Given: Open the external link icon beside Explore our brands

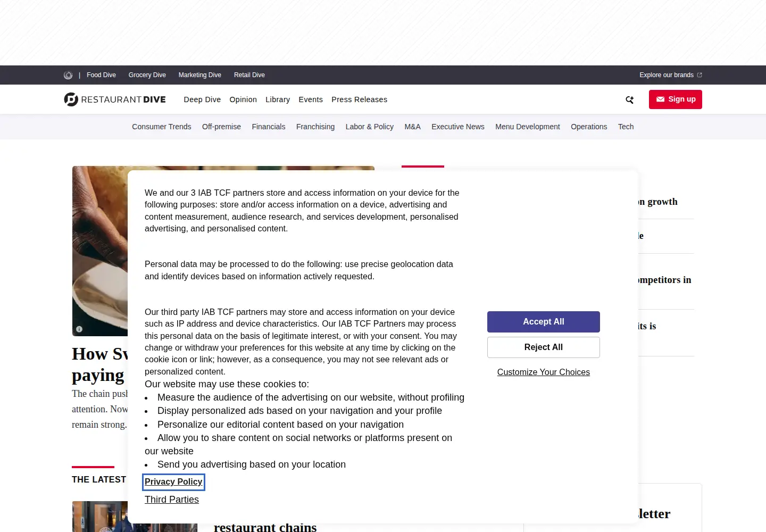Looking at the screenshot, I should point(700,75).
